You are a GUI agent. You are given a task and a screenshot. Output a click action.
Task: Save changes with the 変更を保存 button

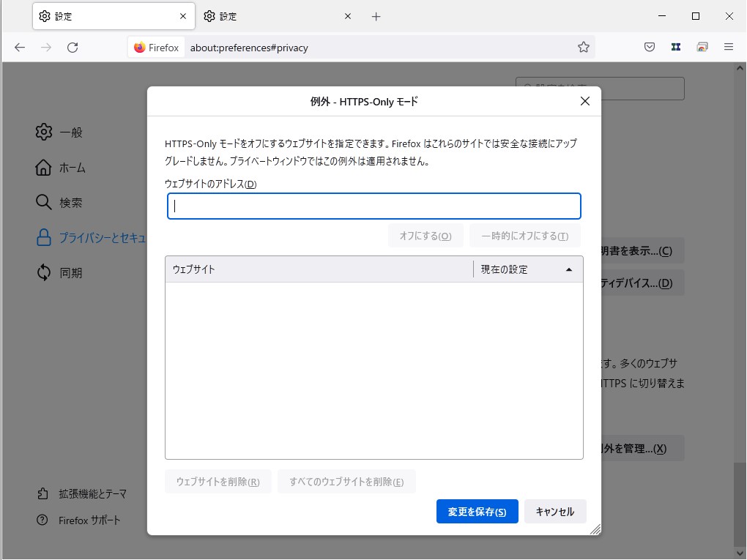pos(477,511)
